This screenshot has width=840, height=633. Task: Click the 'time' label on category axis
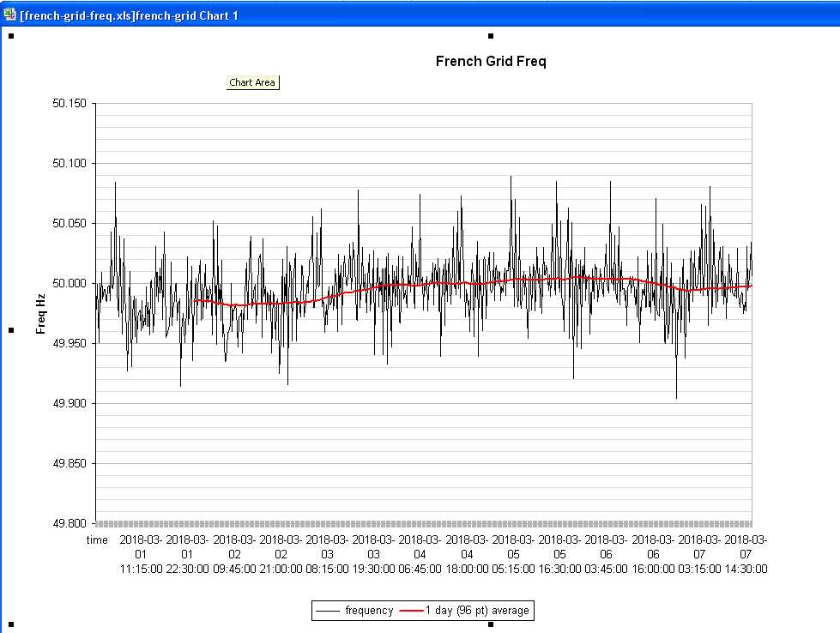point(97,540)
